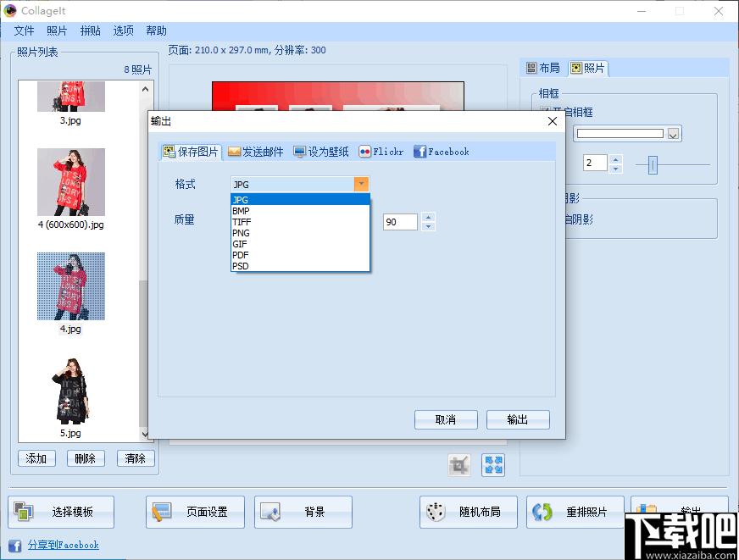Screen dimensions: 739x560
Task: Close the 输出 dialog
Action: [x=553, y=121]
